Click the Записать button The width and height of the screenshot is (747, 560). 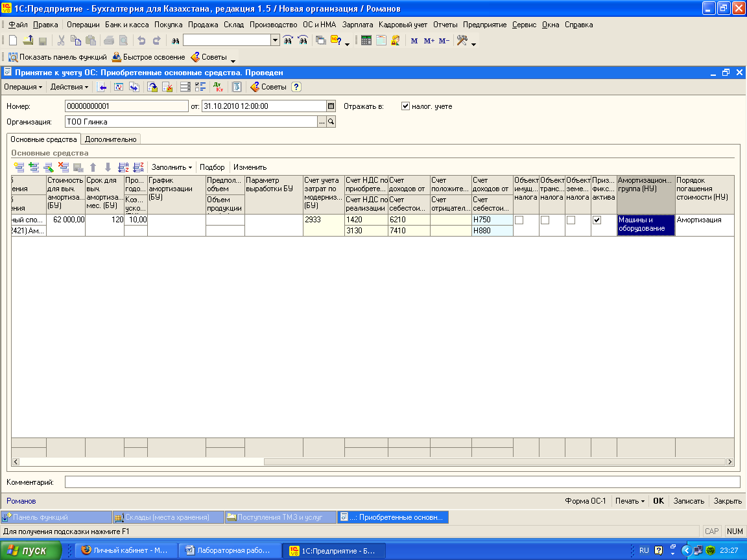pyautogui.click(x=689, y=501)
